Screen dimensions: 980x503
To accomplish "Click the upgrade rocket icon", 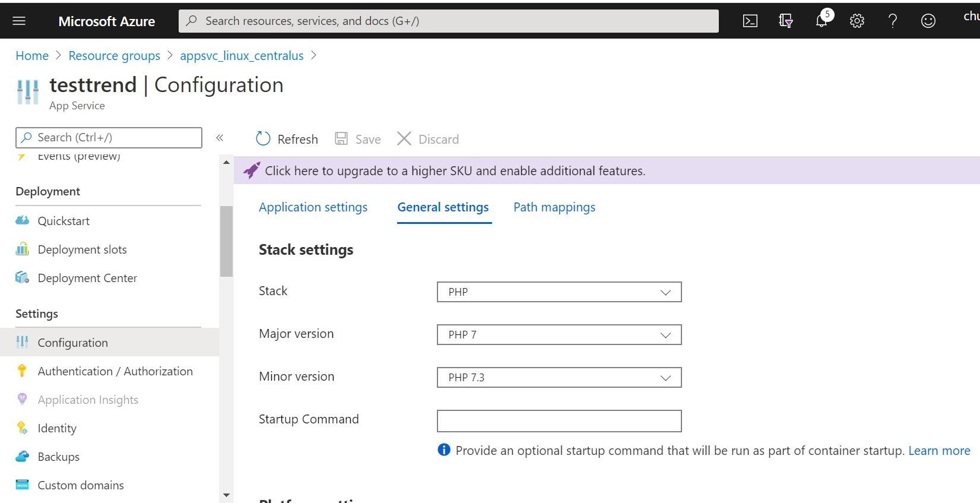I will pyautogui.click(x=251, y=170).
